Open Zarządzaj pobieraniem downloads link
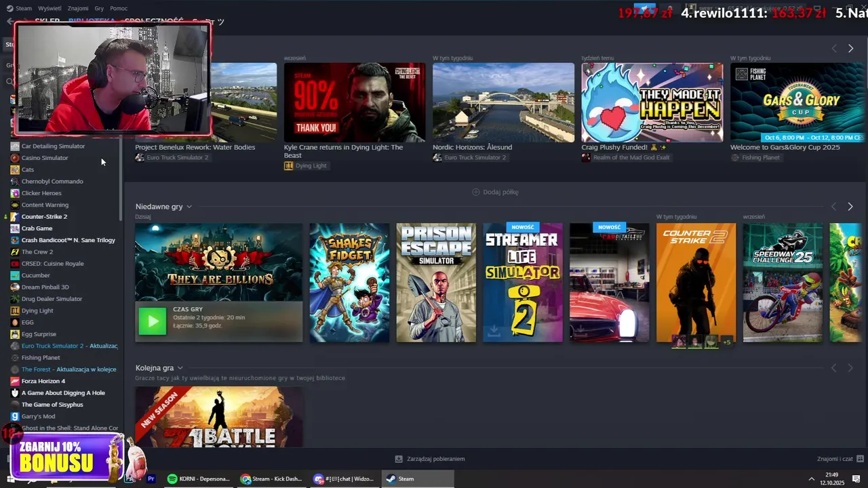The height and width of the screenshot is (488, 868). (x=435, y=459)
